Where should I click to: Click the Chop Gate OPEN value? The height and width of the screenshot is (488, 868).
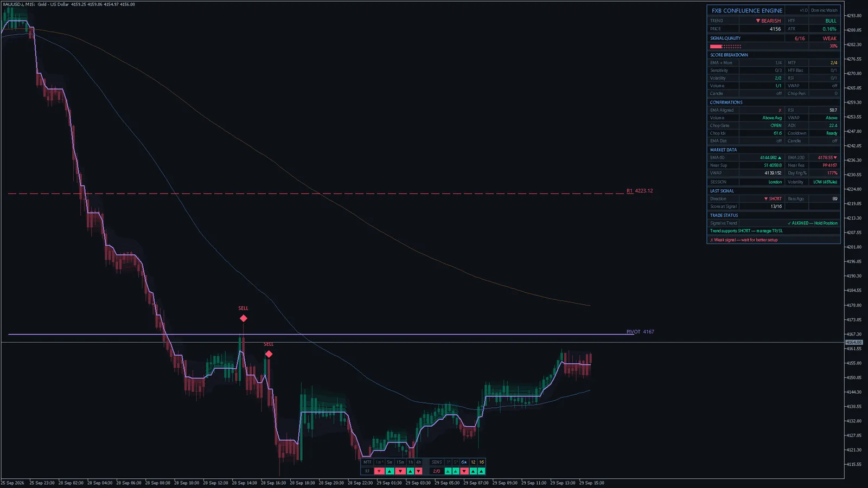coord(776,125)
